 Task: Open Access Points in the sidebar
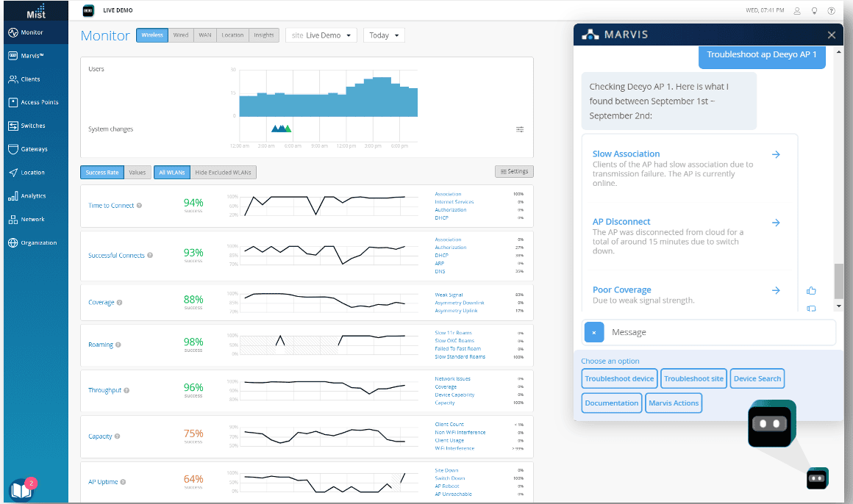coord(36,102)
